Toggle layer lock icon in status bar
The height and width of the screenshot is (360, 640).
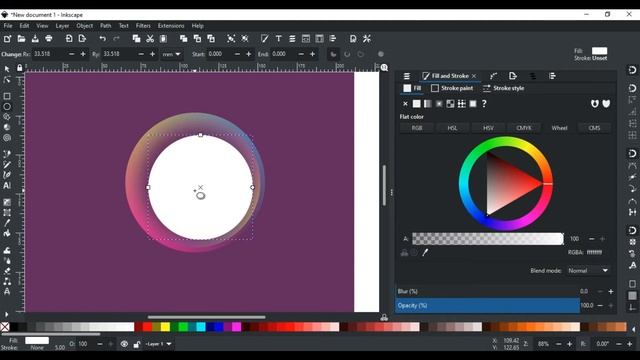pyautogui.click(x=137, y=344)
